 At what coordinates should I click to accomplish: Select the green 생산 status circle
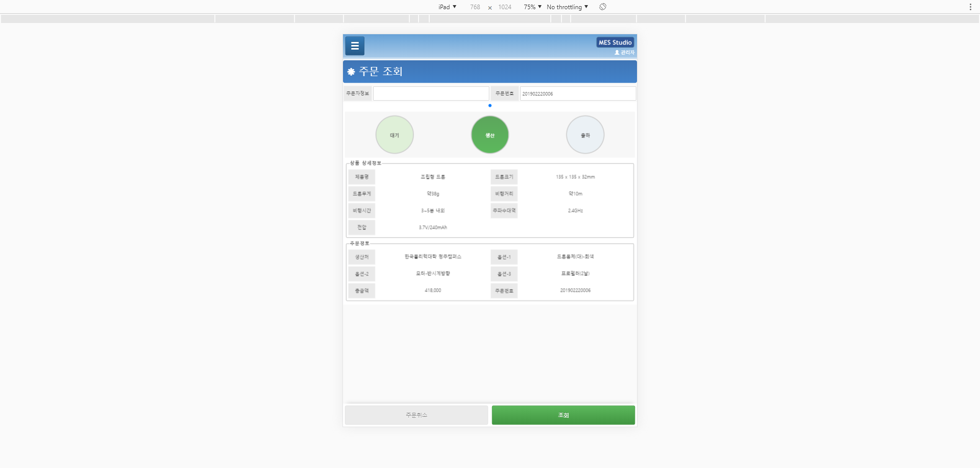[x=490, y=135]
